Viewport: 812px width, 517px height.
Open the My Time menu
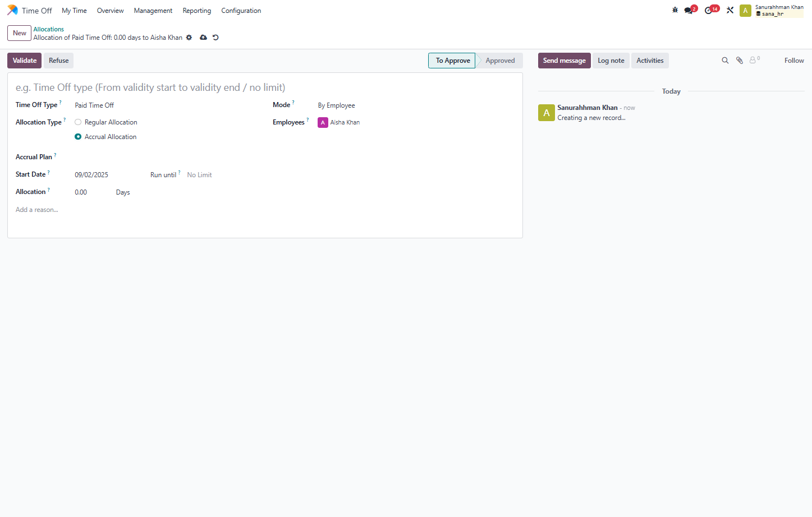[74, 11]
